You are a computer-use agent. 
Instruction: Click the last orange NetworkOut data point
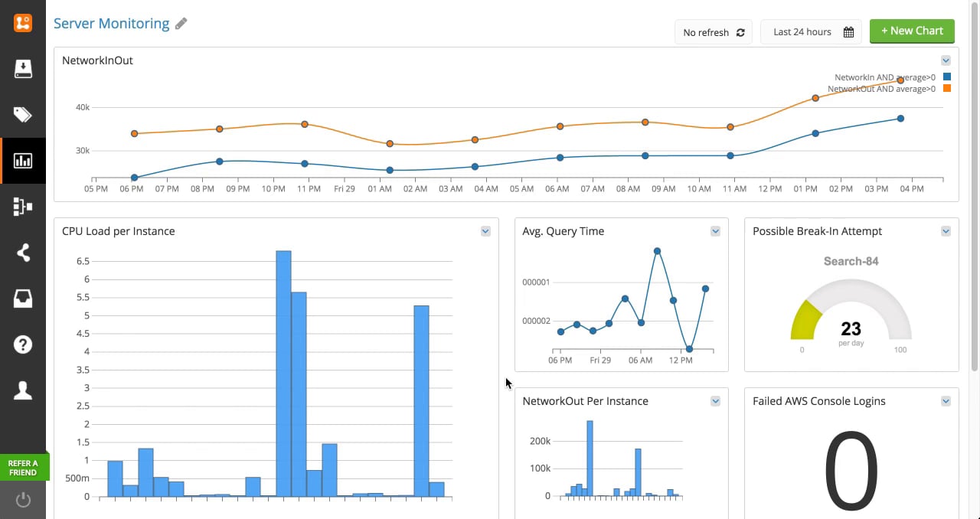(900, 80)
